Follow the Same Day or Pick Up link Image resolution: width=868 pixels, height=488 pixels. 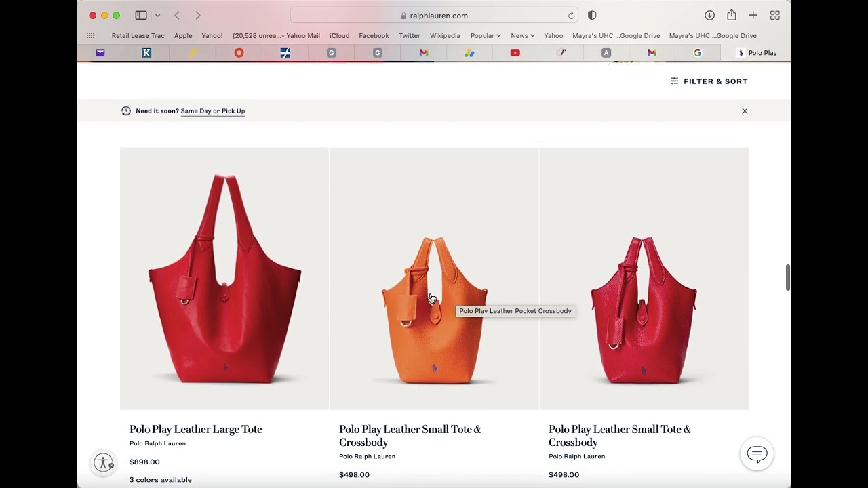coord(213,111)
